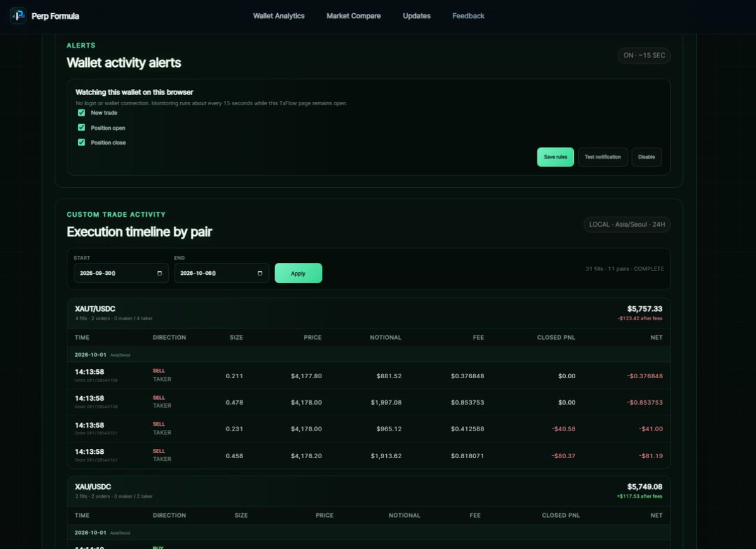The image size is (756, 549).
Task: Select price cell $4,177.80
Action: point(306,376)
